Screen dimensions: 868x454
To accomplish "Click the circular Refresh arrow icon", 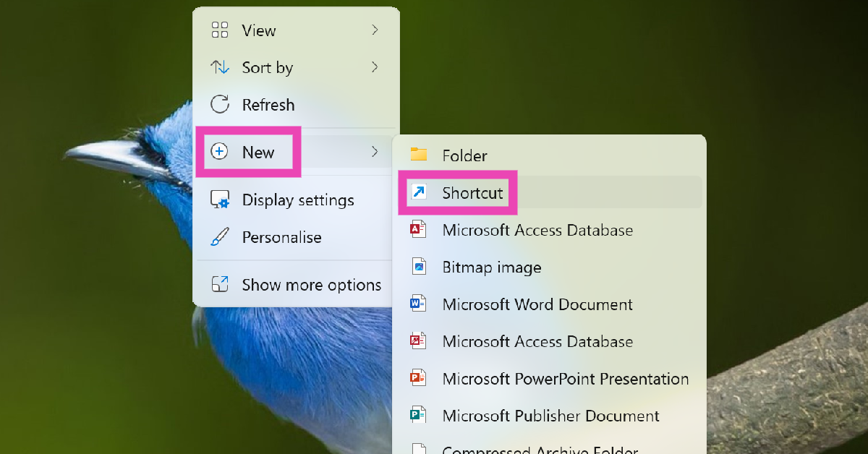I will pyautogui.click(x=219, y=105).
